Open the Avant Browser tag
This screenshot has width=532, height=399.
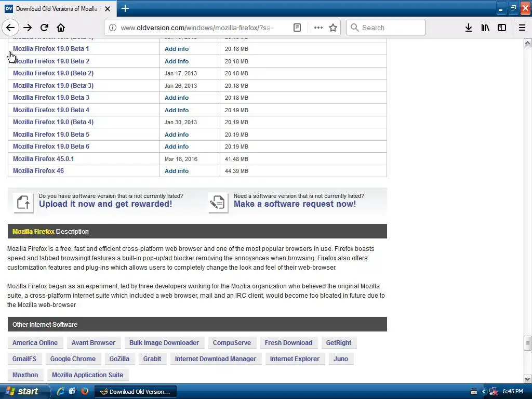pos(94,343)
